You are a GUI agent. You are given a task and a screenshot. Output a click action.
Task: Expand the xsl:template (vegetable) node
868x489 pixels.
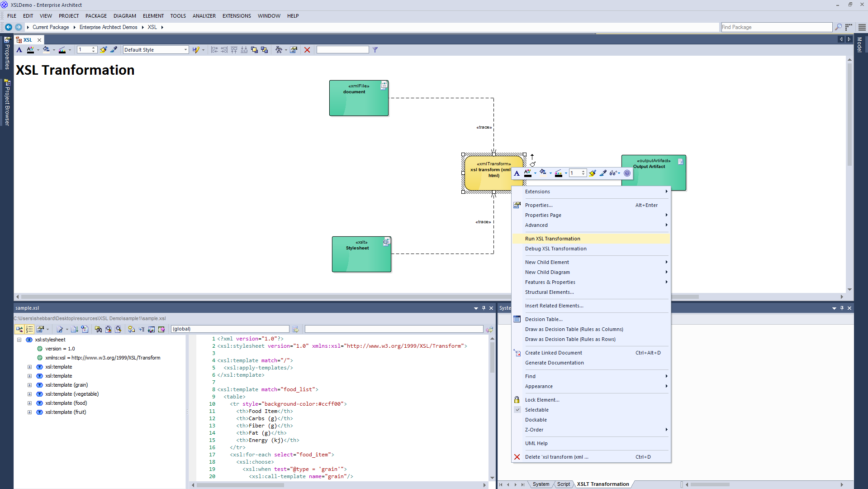pos(30,394)
